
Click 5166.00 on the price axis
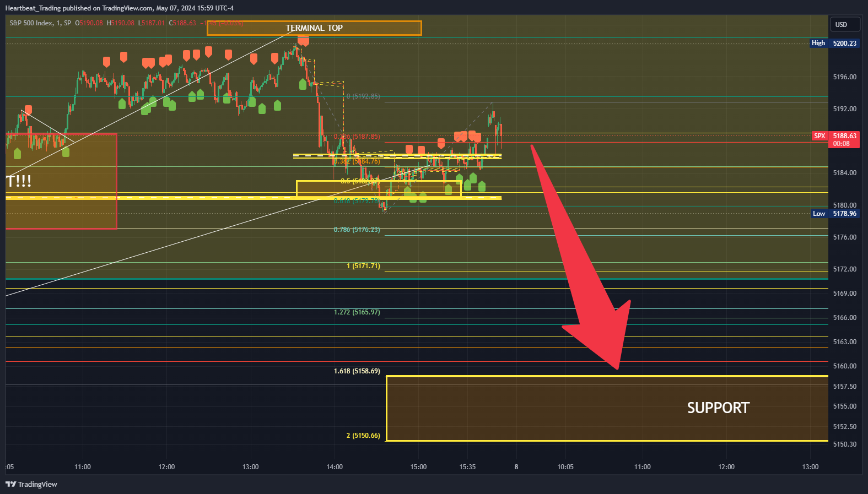(845, 318)
